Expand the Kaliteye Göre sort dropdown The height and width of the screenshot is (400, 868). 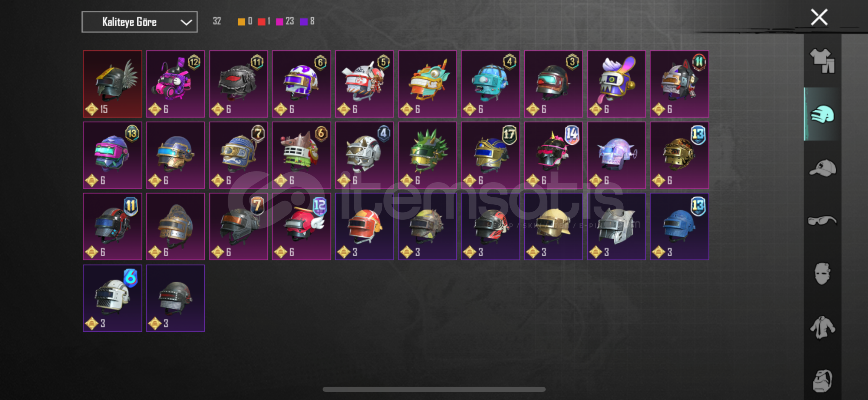pyautogui.click(x=139, y=22)
